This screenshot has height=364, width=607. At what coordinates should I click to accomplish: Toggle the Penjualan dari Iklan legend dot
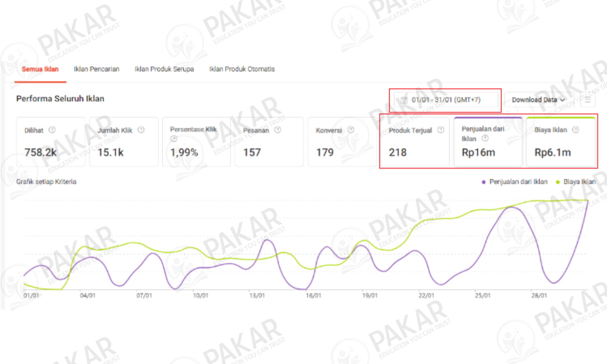pos(483,182)
